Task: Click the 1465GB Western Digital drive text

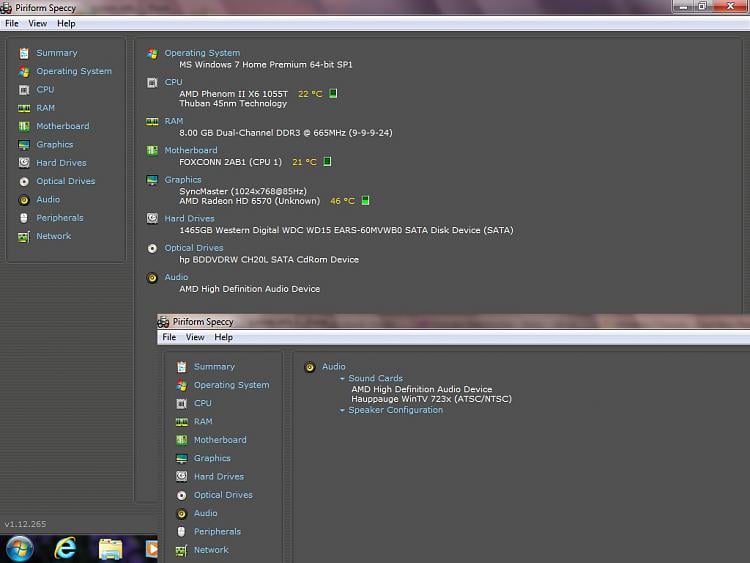Action: tap(346, 230)
